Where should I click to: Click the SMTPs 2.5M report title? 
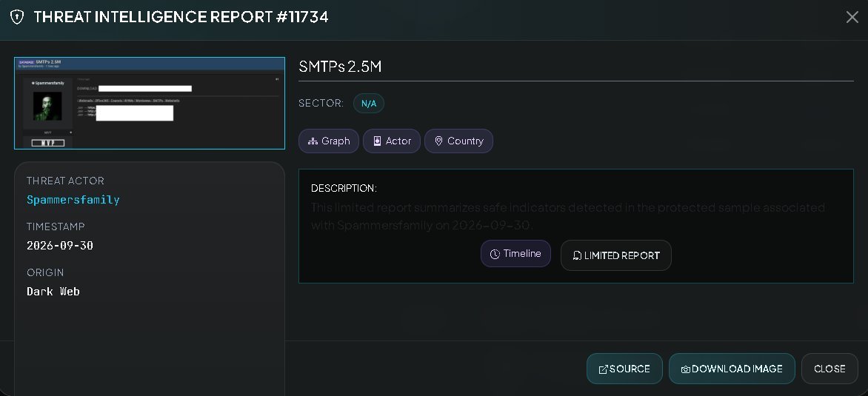click(340, 67)
